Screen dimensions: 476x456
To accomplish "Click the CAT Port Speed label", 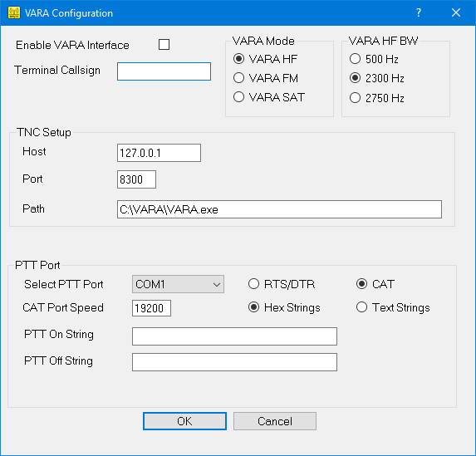I will tap(63, 307).
